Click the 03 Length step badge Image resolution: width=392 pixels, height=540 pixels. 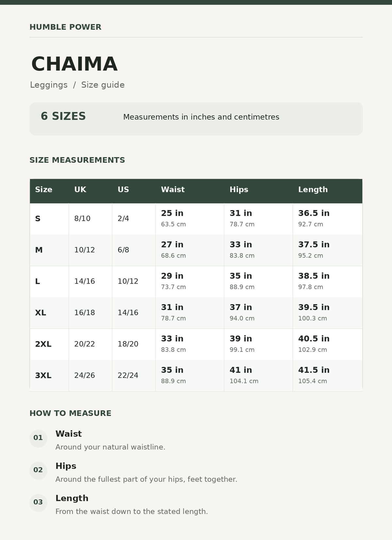(x=38, y=502)
